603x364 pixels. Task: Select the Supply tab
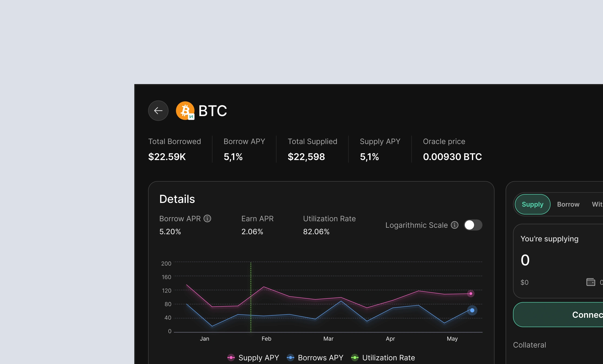click(x=532, y=204)
